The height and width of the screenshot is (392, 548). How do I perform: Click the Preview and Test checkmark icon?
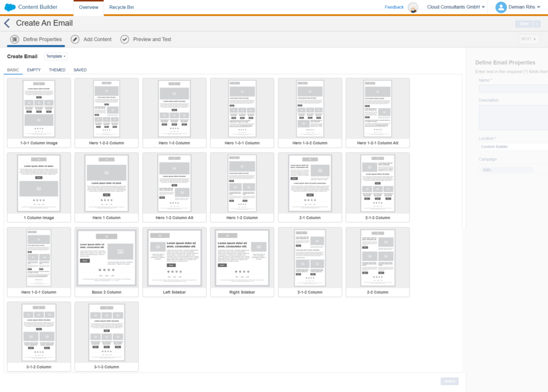point(125,39)
